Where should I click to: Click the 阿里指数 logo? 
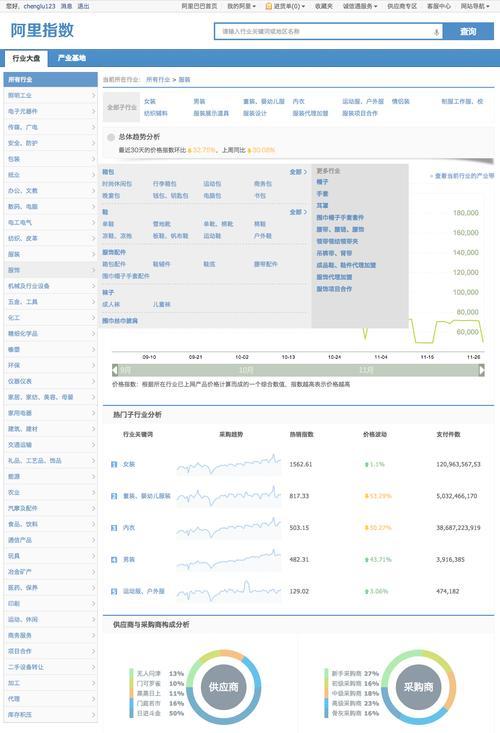coord(42,30)
